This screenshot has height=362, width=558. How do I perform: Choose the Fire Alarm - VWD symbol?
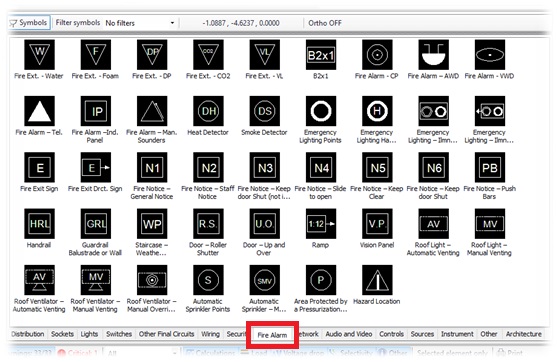[490, 54]
